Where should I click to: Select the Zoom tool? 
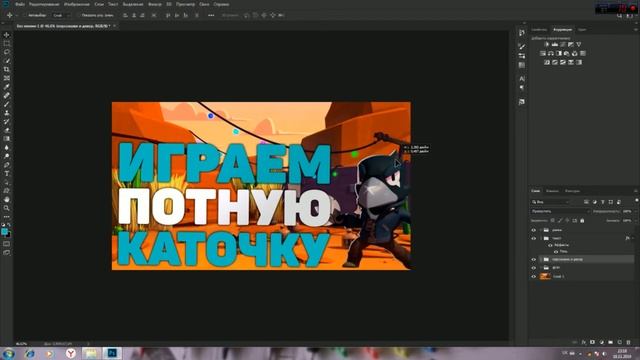tap(7, 208)
